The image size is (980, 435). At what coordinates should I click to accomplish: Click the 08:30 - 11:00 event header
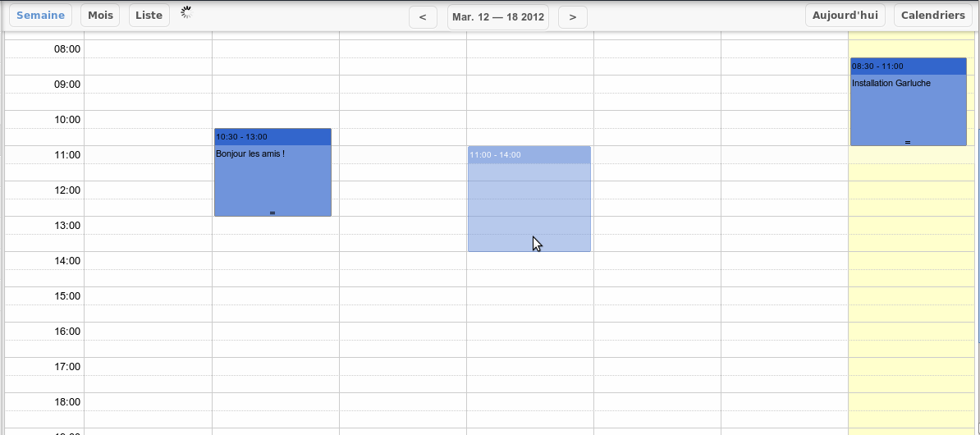(x=908, y=66)
